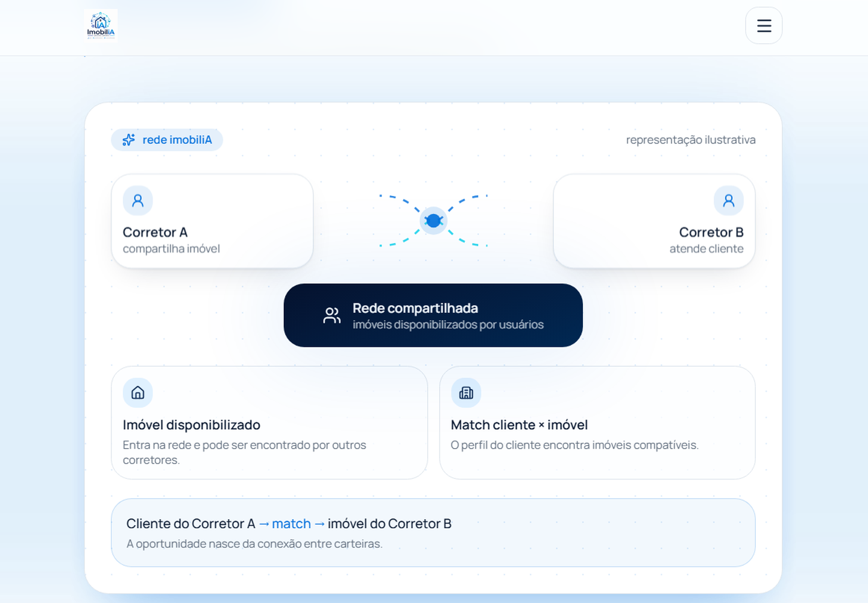Click the blue "match" word
Screen dimensions: 868x603
tap(291, 523)
